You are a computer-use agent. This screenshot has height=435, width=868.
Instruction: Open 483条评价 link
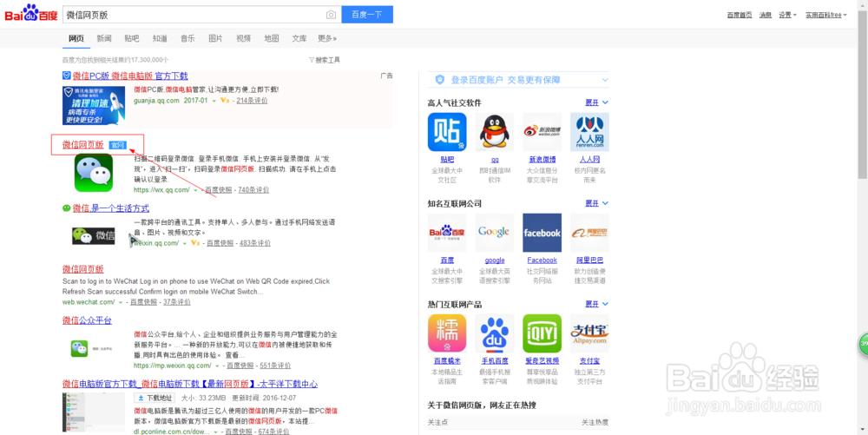(x=255, y=243)
